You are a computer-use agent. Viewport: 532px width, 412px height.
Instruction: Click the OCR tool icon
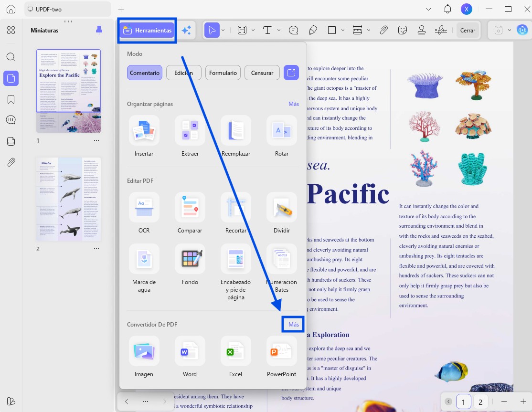pyautogui.click(x=144, y=208)
